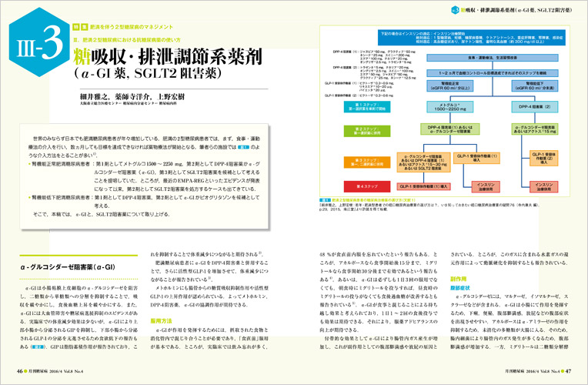Click the page number 46 in the footer

(19, 371)
